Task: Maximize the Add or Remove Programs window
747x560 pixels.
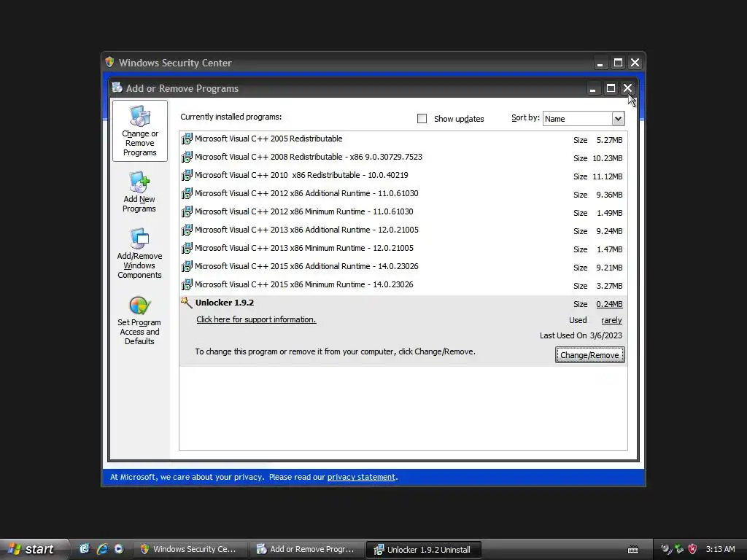Action: coord(611,88)
